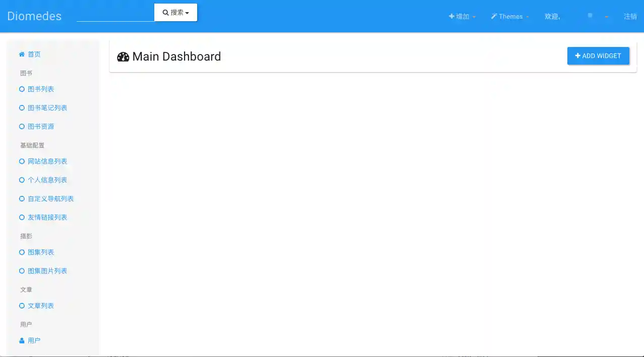
Task: Open the 个人信息列表 page
Action: [x=47, y=180]
